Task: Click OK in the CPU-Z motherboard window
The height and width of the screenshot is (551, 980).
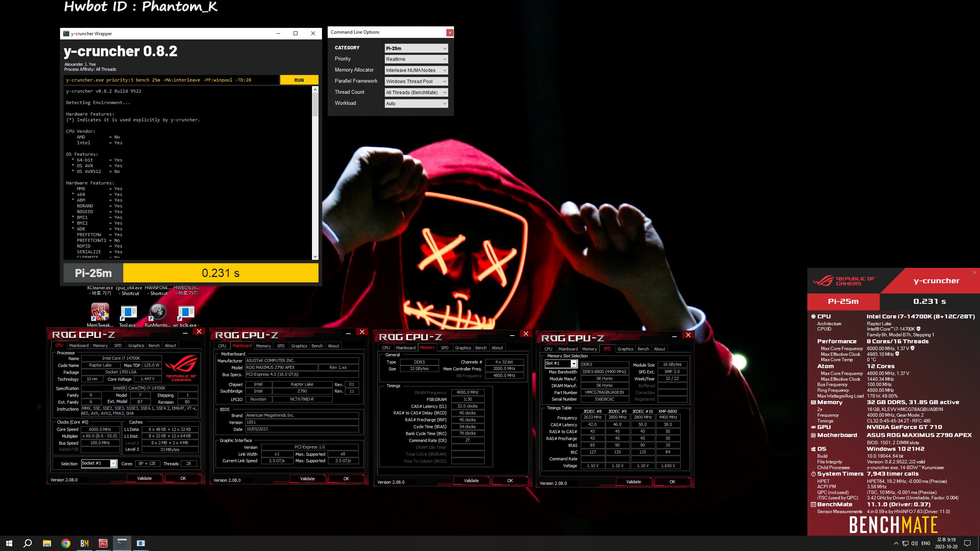Action: coord(346,479)
